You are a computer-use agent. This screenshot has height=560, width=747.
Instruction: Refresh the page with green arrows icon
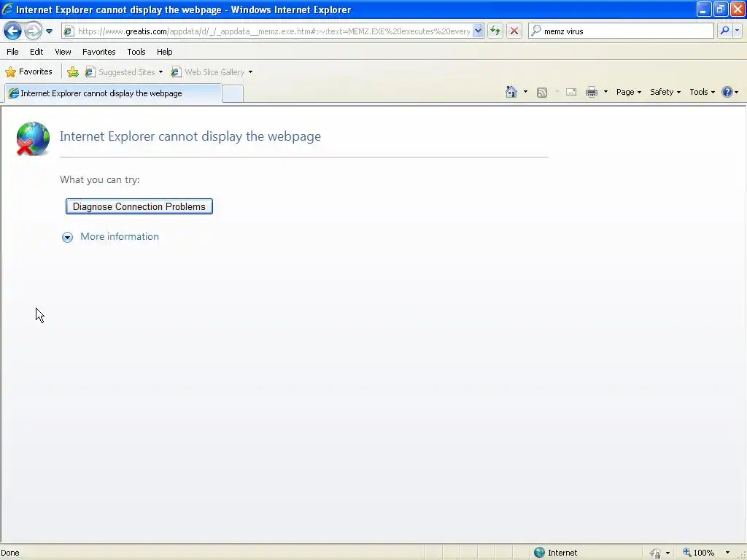tap(495, 31)
